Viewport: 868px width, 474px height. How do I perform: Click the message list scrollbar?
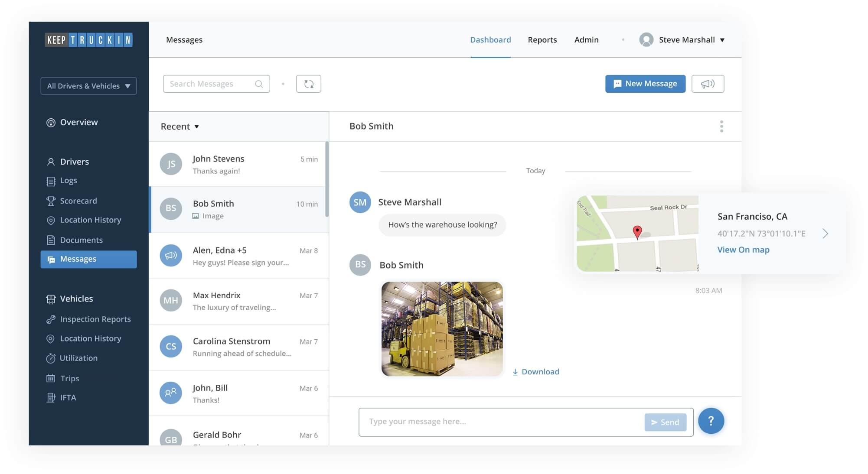(x=327, y=179)
